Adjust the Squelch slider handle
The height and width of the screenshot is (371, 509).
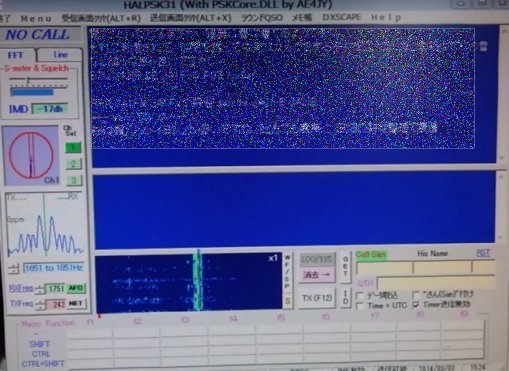[x=28, y=80]
